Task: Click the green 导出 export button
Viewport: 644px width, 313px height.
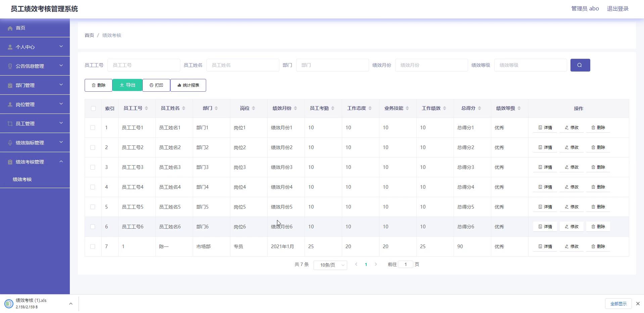Action: pyautogui.click(x=127, y=85)
